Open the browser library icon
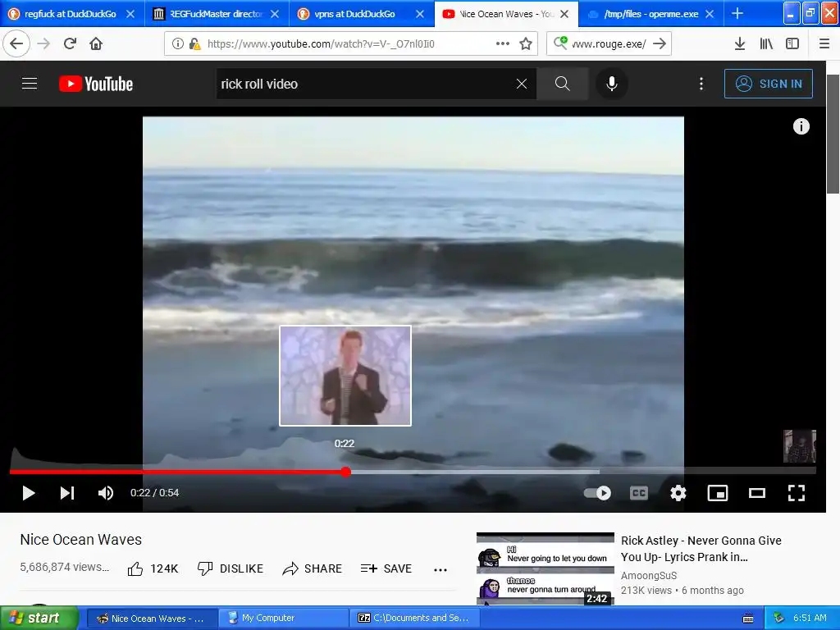This screenshot has height=630, width=840. [x=766, y=43]
